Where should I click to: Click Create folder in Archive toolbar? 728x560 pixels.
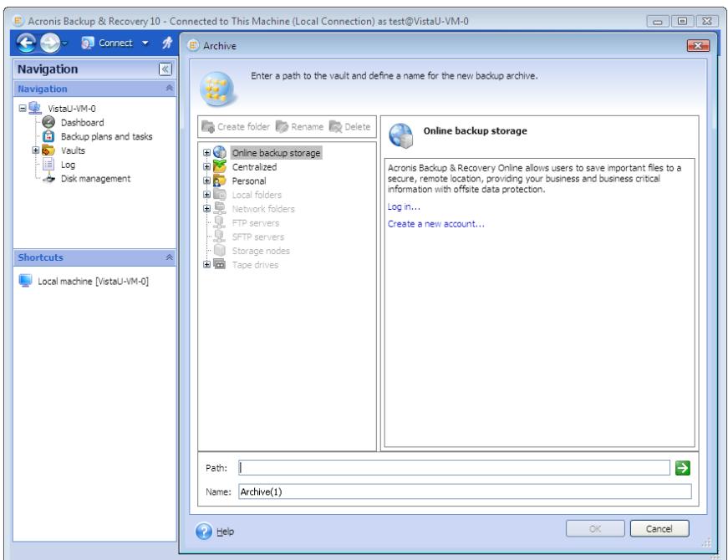point(236,127)
